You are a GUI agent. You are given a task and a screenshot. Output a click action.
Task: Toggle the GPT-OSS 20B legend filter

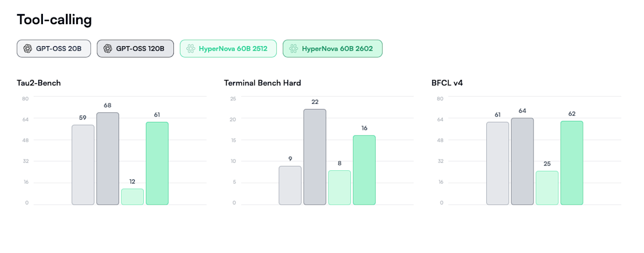click(54, 48)
